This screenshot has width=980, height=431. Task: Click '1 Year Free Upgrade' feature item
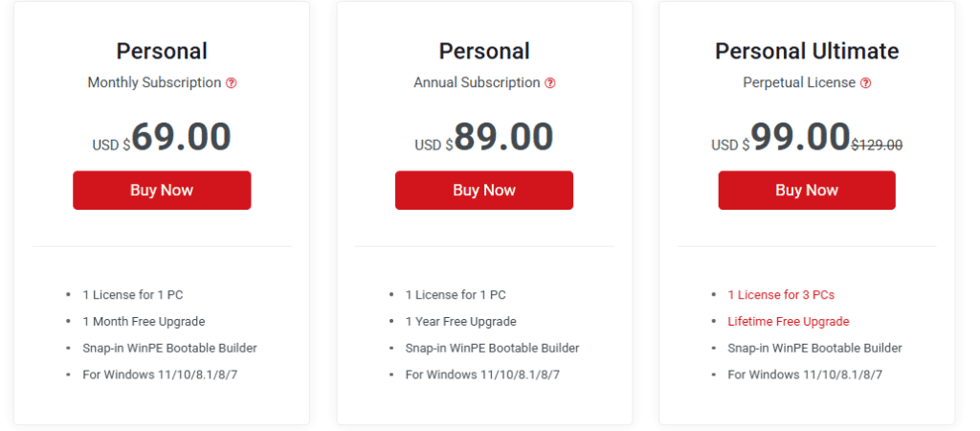[460, 322]
